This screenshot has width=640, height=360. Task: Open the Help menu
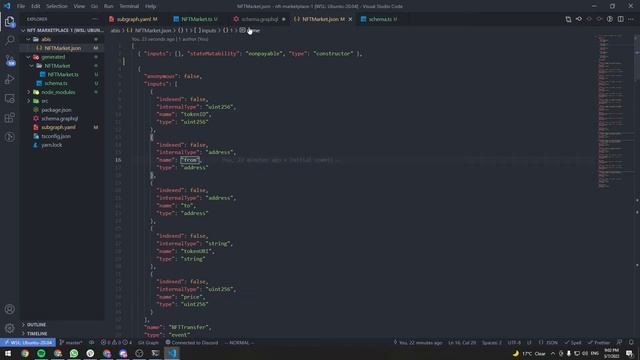pyautogui.click(x=150, y=6)
